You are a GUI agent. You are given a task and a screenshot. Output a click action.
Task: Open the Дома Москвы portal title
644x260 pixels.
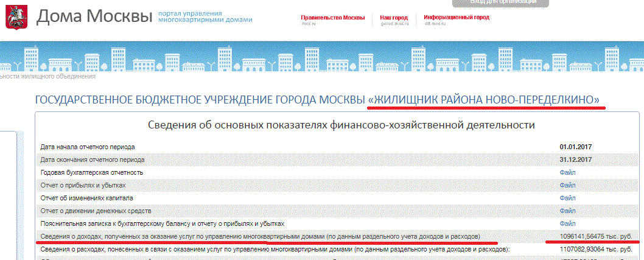point(94,16)
